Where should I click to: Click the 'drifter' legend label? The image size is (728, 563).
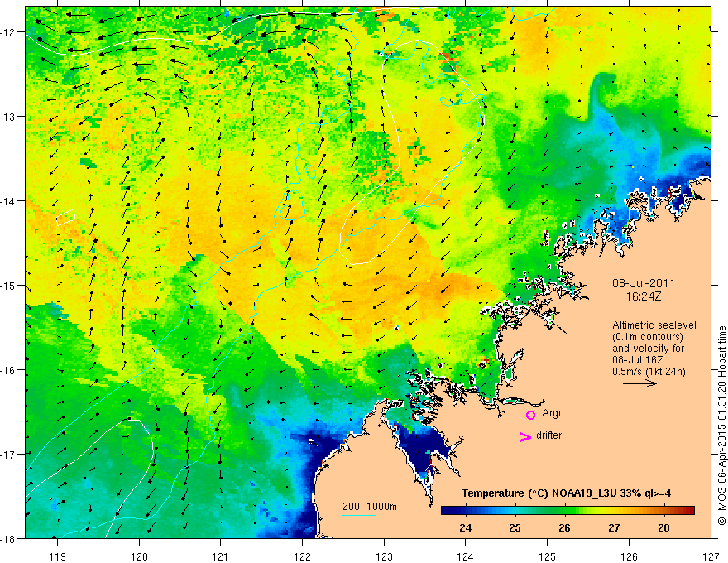coord(548,435)
